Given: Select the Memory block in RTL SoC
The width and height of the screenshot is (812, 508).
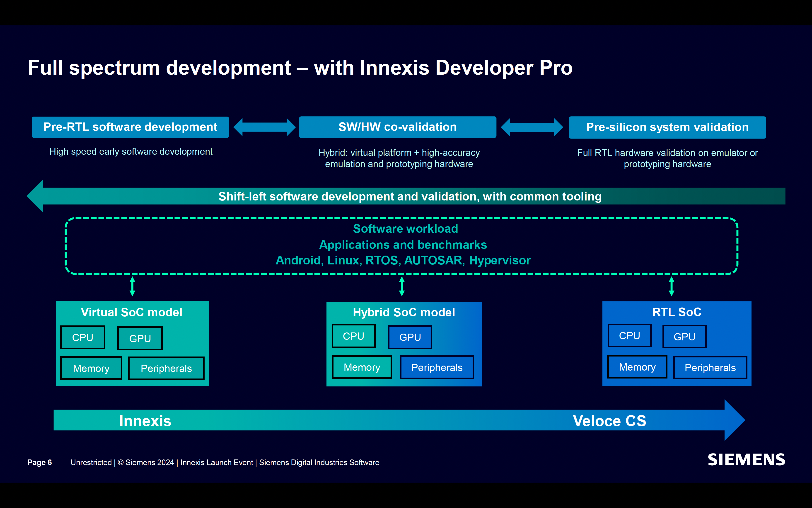Looking at the screenshot, I should [x=637, y=367].
